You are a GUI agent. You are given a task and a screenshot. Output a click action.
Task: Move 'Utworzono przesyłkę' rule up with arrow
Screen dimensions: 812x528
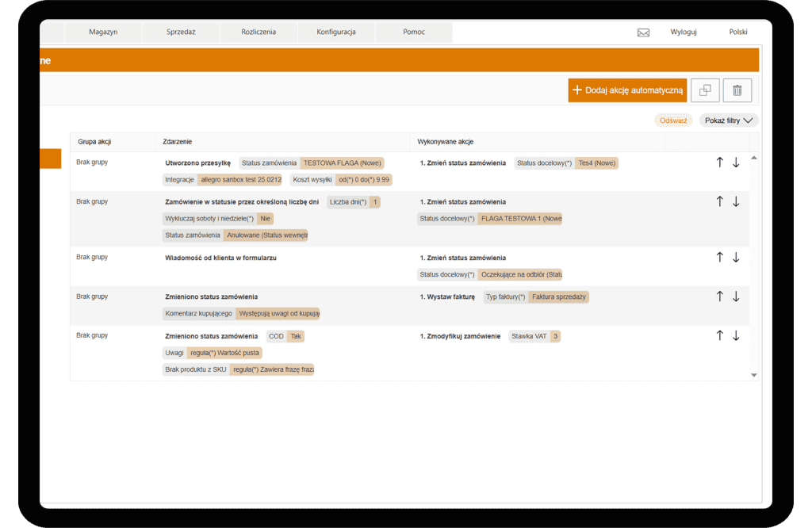(x=720, y=163)
